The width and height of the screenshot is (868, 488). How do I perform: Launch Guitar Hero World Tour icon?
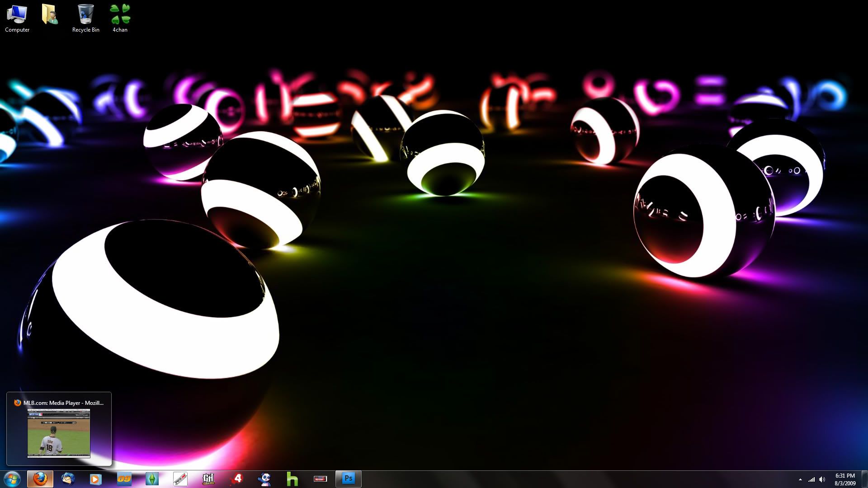click(208, 479)
